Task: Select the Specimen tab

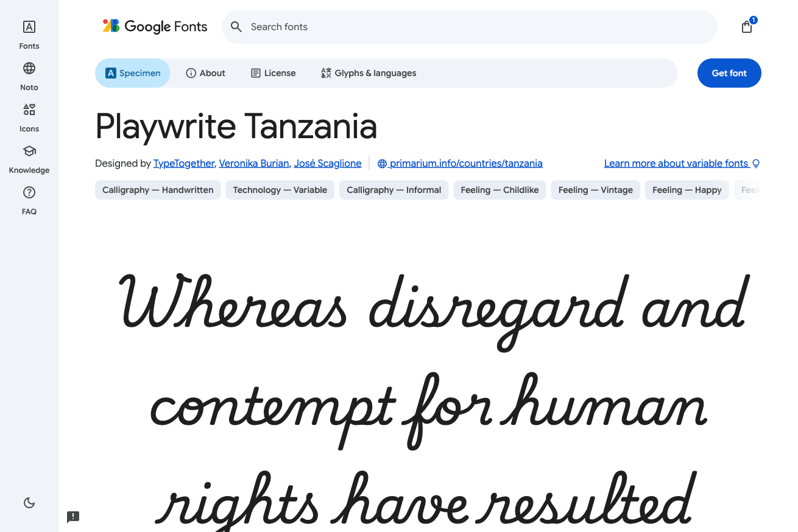Action: [x=133, y=73]
